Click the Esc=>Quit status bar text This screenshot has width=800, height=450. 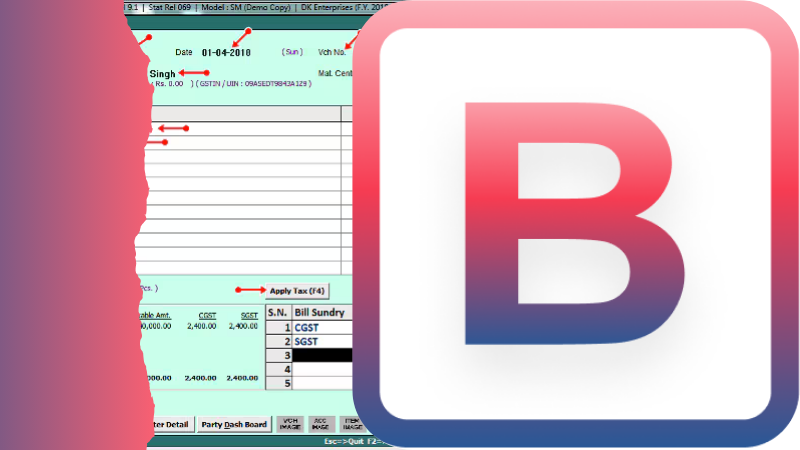click(342, 441)
